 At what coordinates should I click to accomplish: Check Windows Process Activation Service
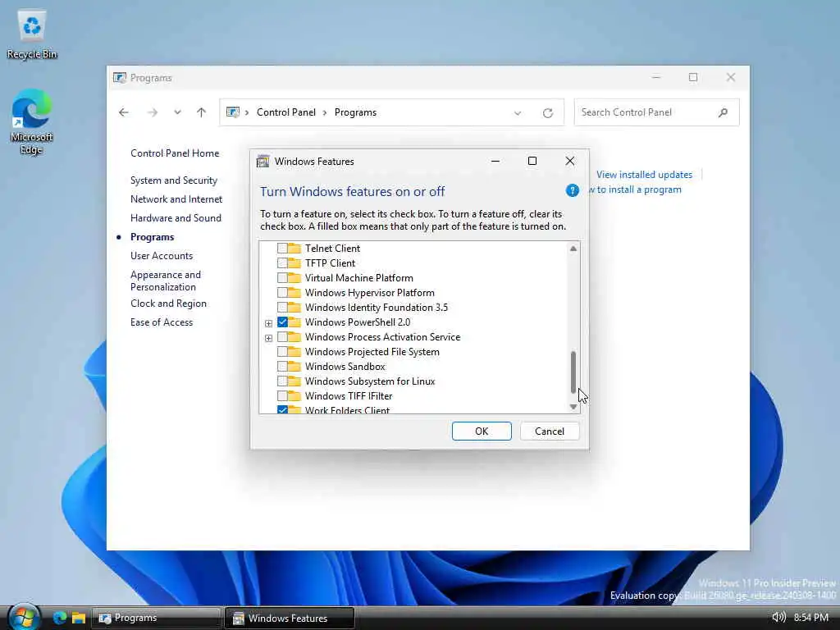pyautogui.click(x=282, y=337)
